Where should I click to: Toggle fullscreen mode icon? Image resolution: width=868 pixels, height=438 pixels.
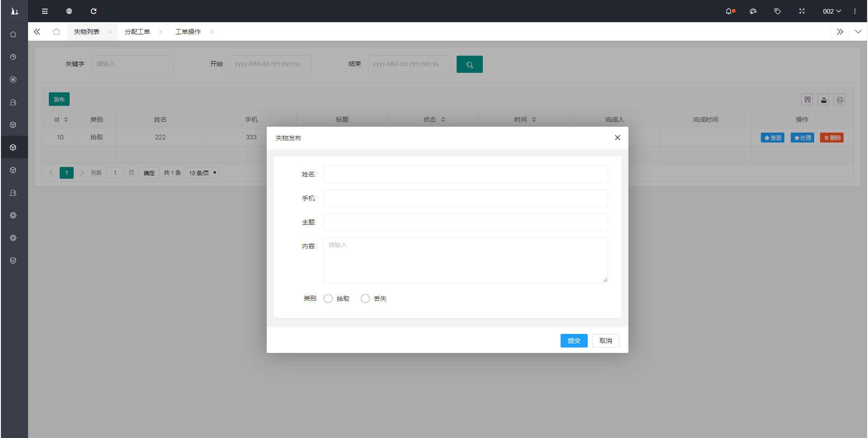[802, 11]
